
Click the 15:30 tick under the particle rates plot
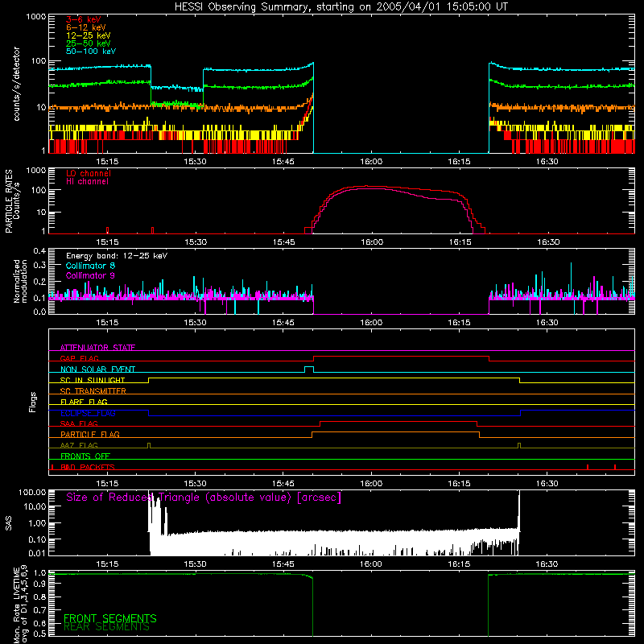(196, 242)
